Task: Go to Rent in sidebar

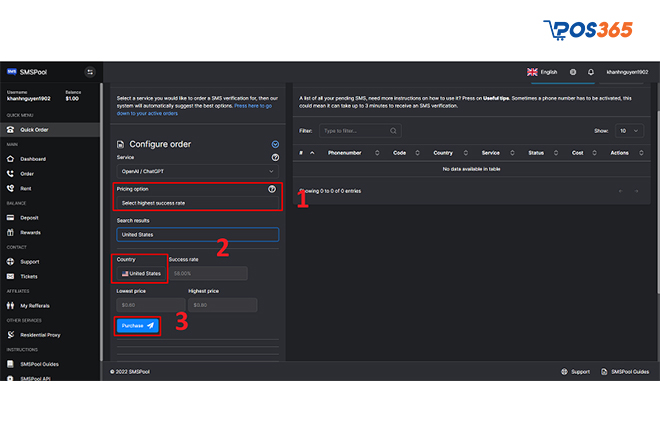Action: click(27, 188)
